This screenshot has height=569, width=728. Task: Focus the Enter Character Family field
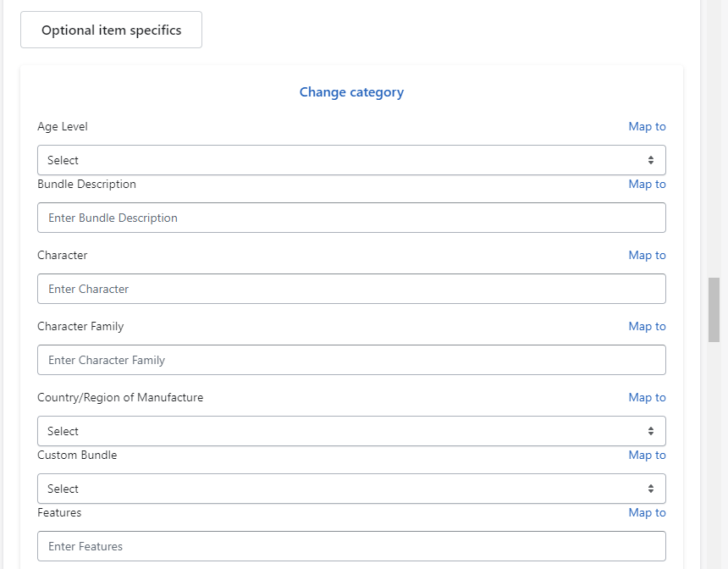(351, 360)
